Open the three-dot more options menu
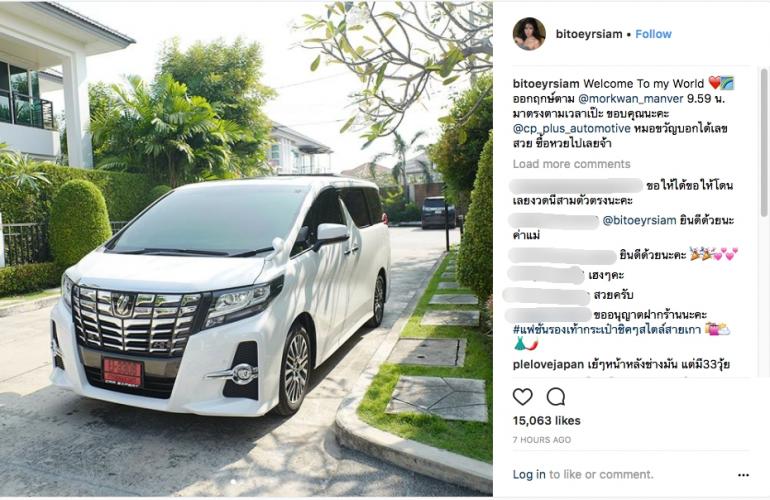 pyautogui.click(x=743, y=475)
